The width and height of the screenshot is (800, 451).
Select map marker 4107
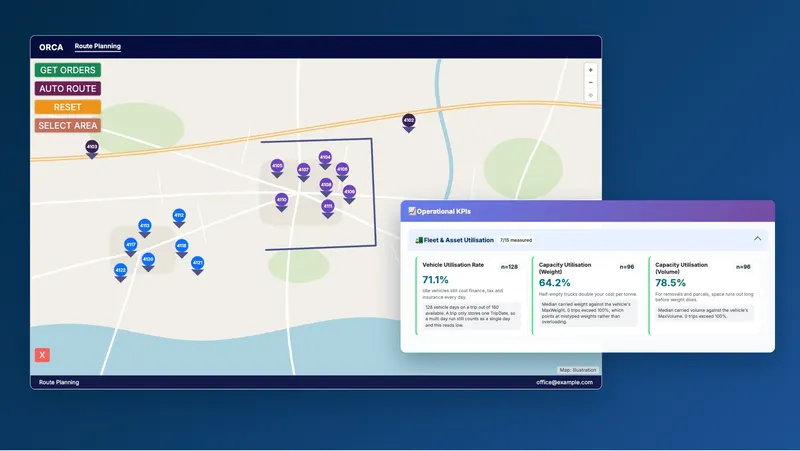[304, 172]
